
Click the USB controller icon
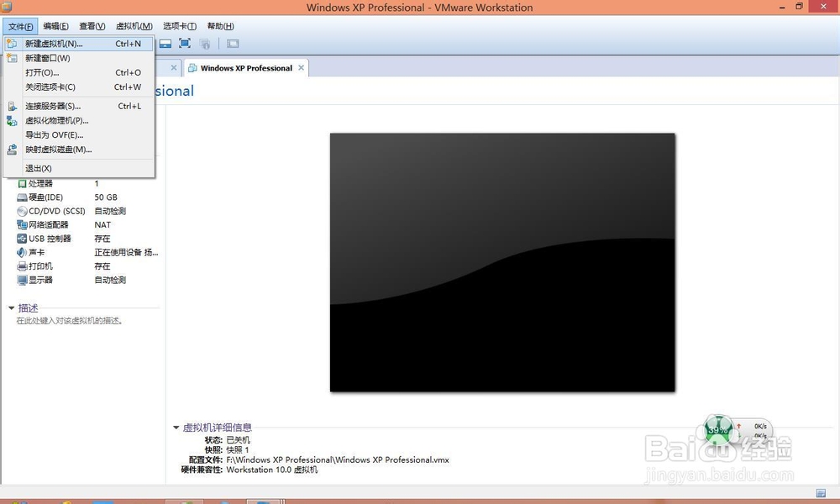[x=22, y=239]
